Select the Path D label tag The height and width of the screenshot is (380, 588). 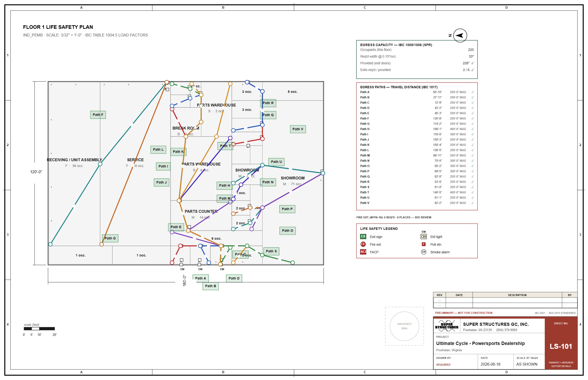[x=234, y=278]
